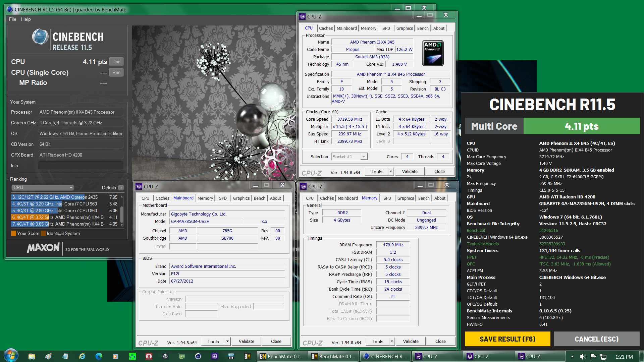
Task: Select ranking row 4C/4T @ 3.65 GHz
Action: click(x=65, y=224)
